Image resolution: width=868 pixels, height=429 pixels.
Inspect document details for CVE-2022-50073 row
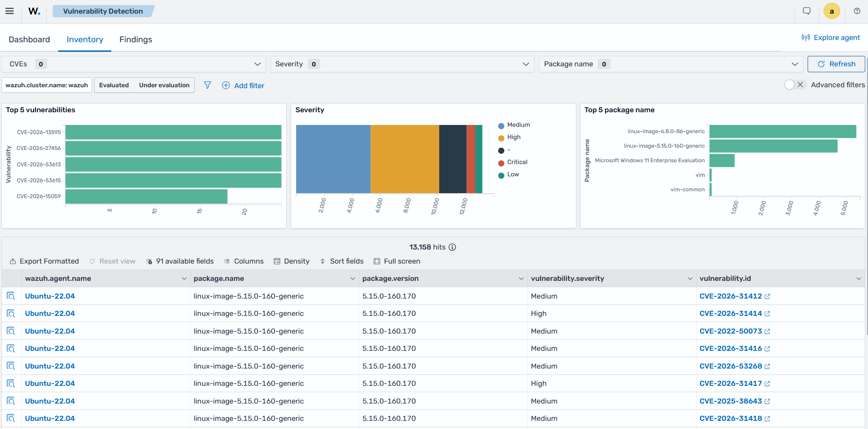(11, 331)
